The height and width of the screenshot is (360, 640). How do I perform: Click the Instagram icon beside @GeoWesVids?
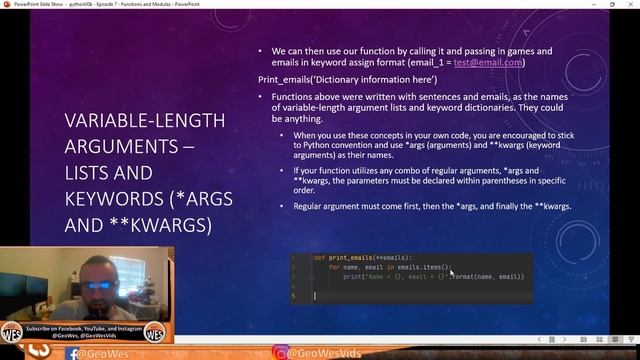click(x=280, y=353)
